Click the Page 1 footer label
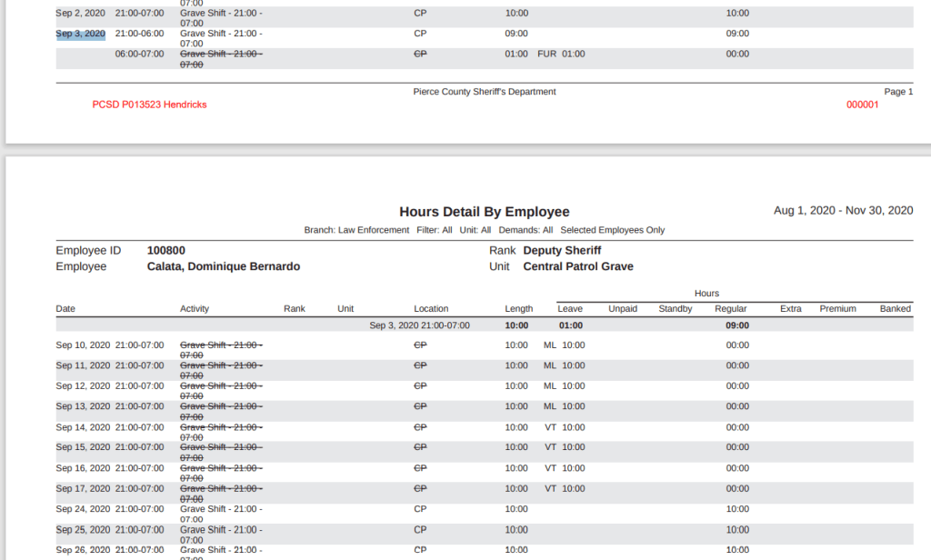 [898, 92]
